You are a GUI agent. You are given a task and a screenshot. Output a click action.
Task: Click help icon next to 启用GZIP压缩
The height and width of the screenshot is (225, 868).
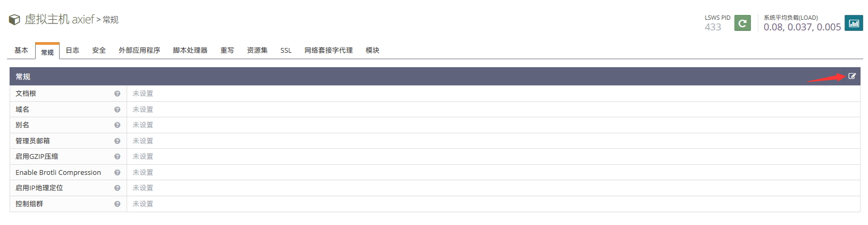117,156
